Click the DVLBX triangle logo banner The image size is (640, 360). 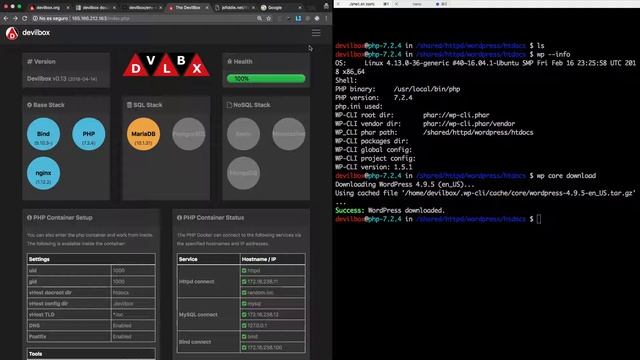pos(166,65)
